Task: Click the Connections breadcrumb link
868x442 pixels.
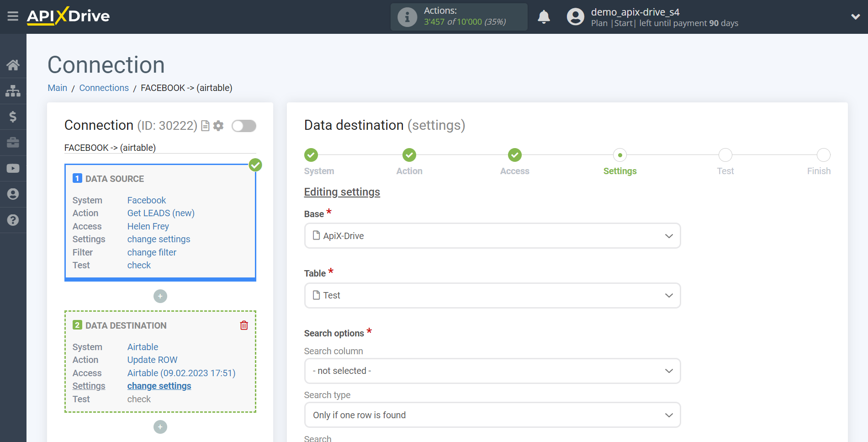Action: tap(104, 88)
